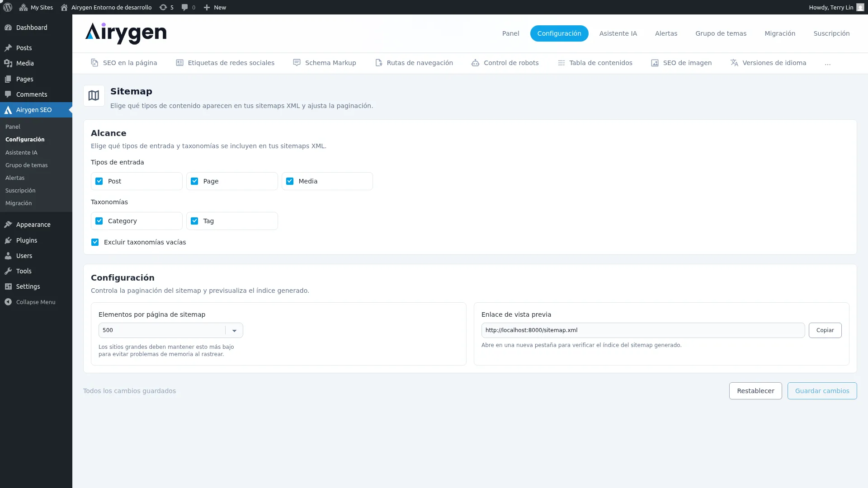868x488 pixels.
Task: Click the Plugins plug icon
Action: tap(8, 240)
